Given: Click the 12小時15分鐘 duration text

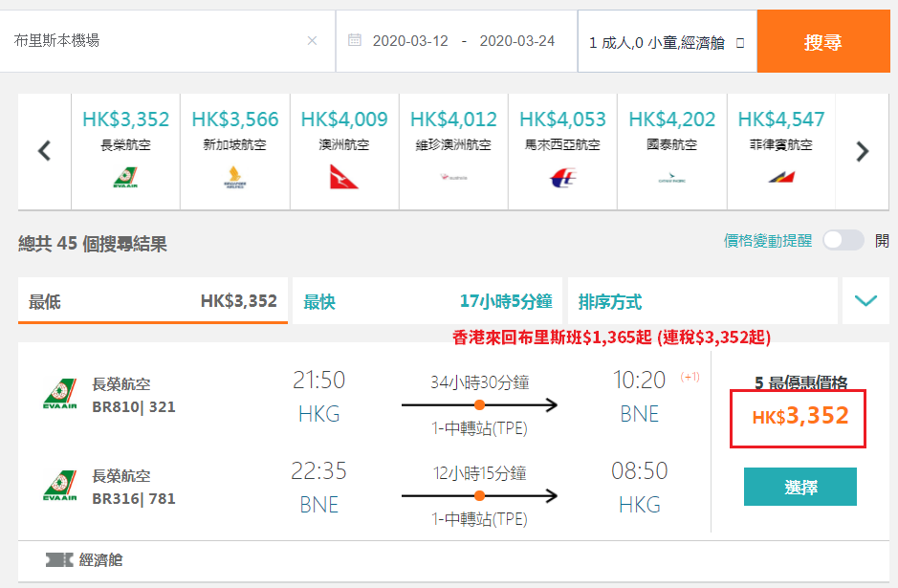Looking at the screenshot, I should pyautogui.click(x=480, y=473).
